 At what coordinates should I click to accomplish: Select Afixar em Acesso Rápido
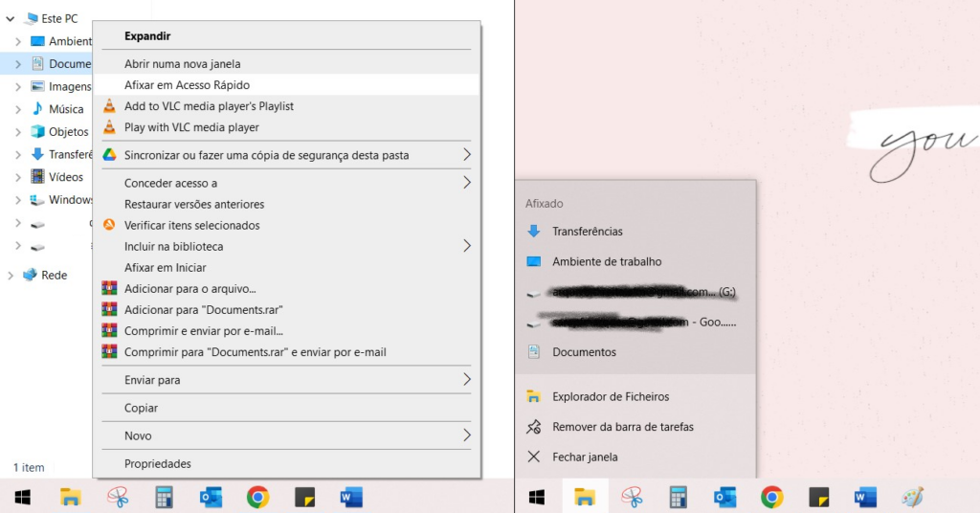pyautogui.click(x=187, y=85)
